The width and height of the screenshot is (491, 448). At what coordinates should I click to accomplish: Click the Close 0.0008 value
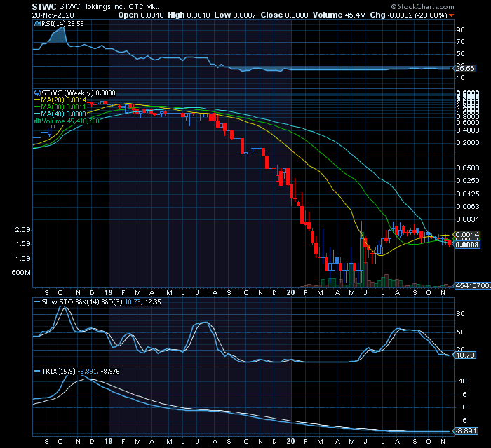tap(284, 15)
